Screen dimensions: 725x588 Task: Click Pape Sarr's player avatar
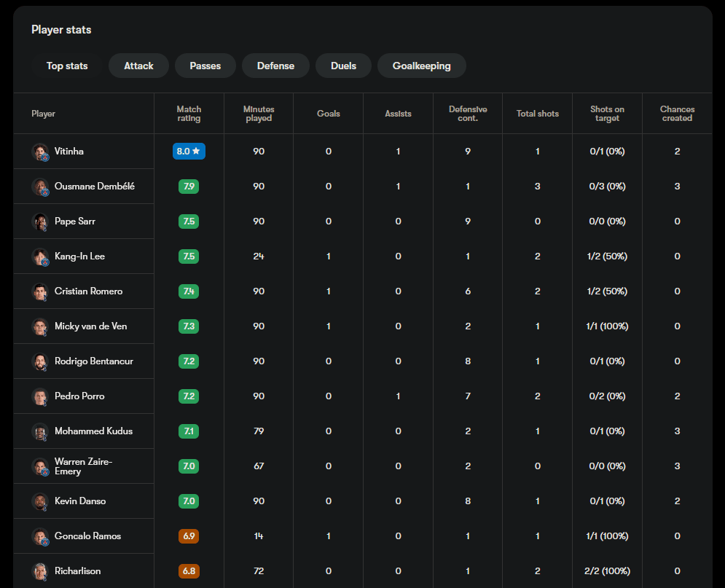point(40,222)
